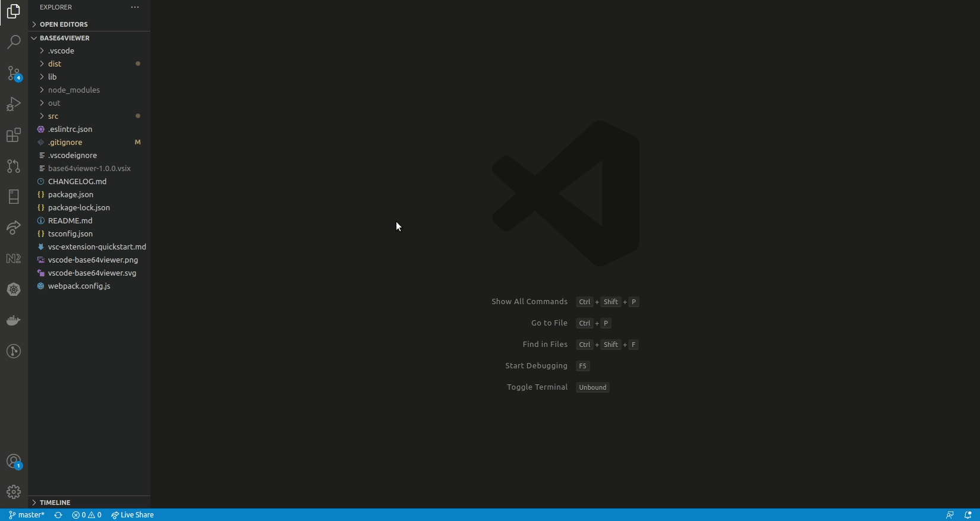The height and width of the screenshot is (521, 980).
Task: Expand the node_modules folder
Action: coord(89,90)
